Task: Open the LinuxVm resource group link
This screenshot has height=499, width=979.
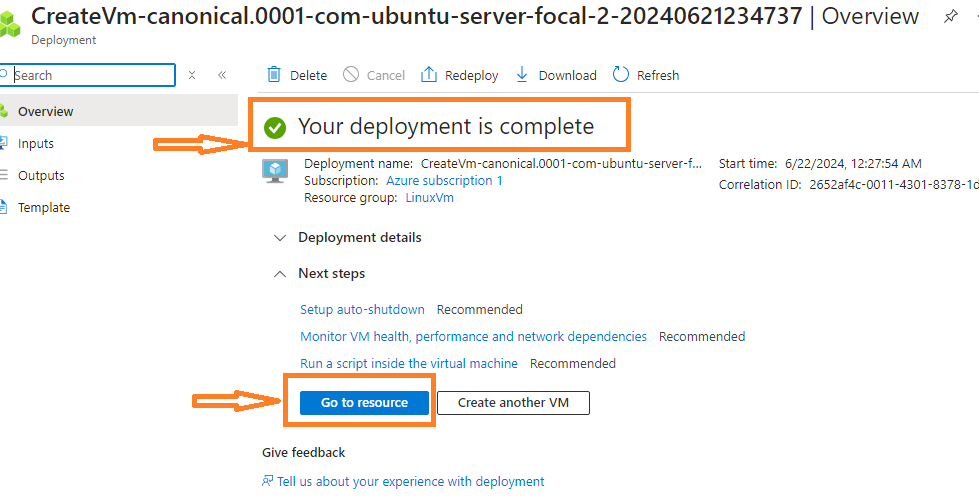Action: coord(429,198)
